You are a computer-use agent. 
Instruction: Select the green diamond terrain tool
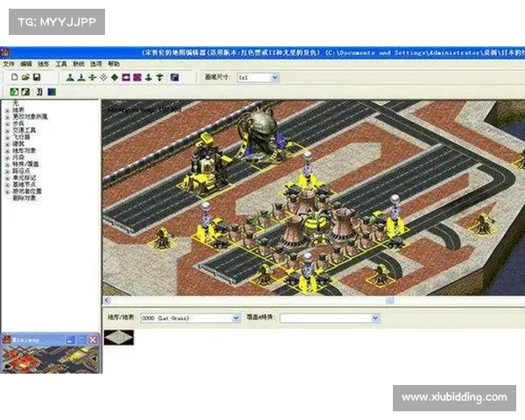point(115,78)
